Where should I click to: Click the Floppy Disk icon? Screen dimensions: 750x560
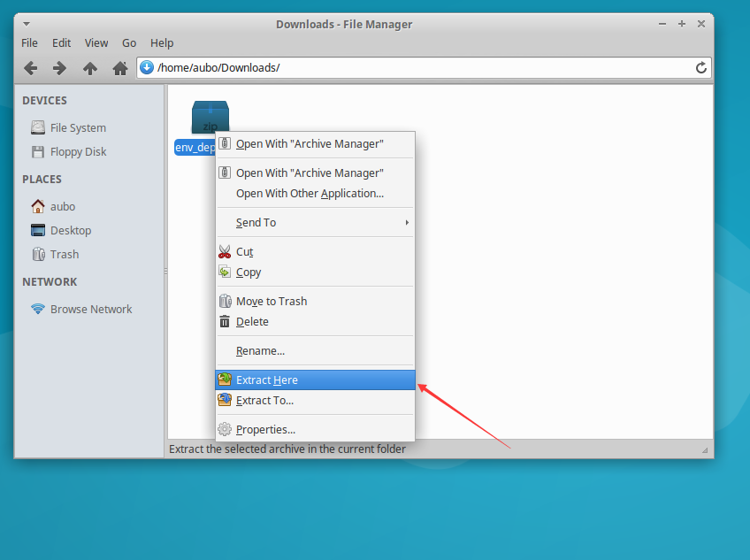click(x=38, y=152)
